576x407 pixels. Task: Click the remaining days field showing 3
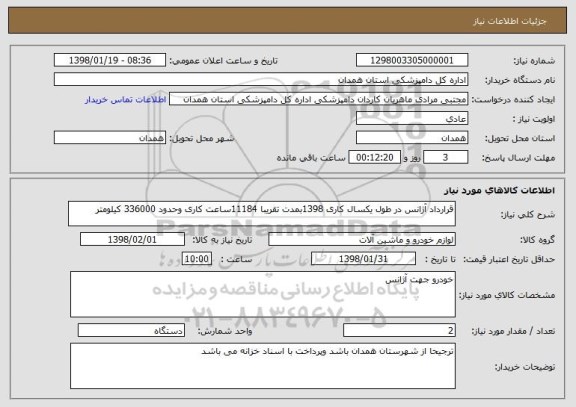(x=446, y=157)
